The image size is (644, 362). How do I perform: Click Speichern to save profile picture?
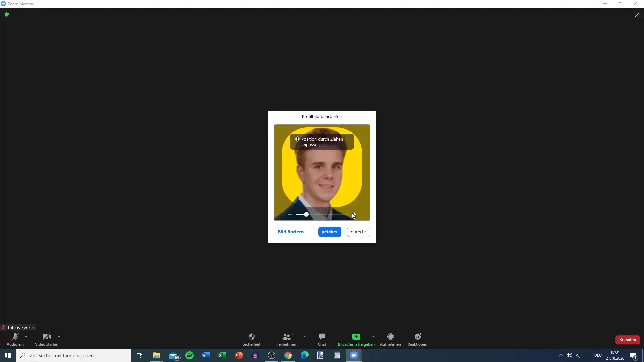[329, 232]
